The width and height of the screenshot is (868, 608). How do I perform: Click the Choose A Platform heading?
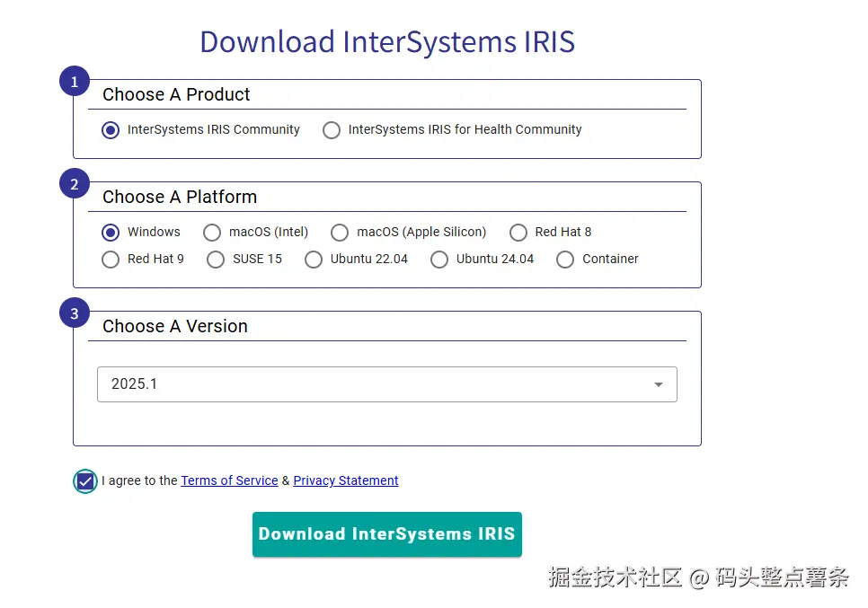point(180,197)
